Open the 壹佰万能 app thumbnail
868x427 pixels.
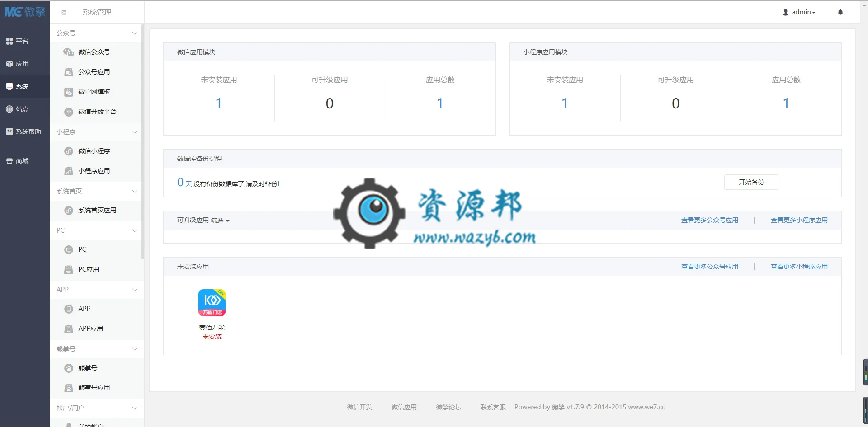point(212,303)
